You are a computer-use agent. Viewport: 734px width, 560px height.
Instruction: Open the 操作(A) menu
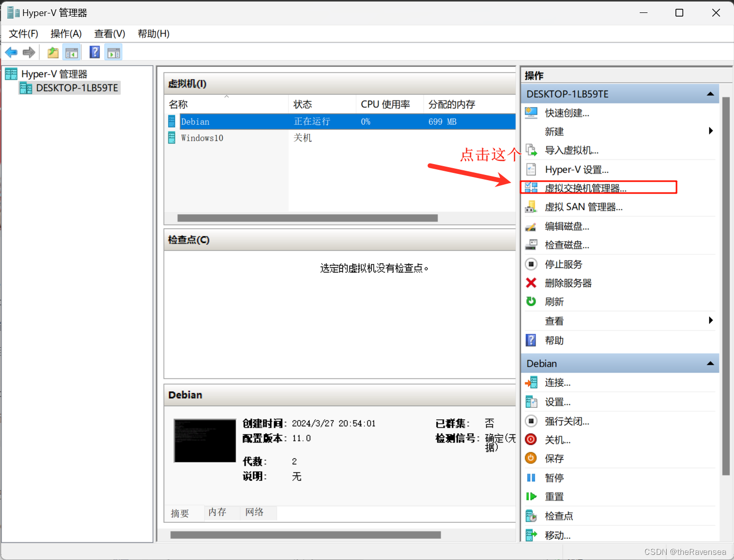pos(66,34)
